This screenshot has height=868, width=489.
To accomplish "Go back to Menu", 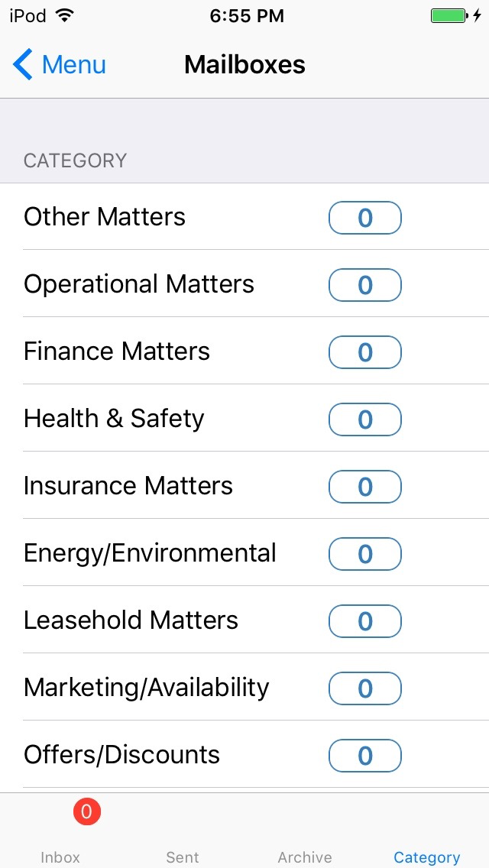I will pos(73,65).
